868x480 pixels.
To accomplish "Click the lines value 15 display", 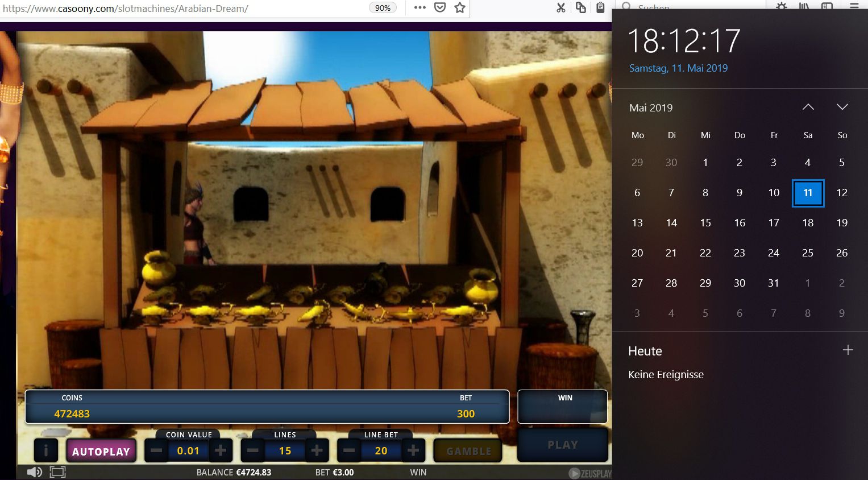I will click(x=285, y=451).
